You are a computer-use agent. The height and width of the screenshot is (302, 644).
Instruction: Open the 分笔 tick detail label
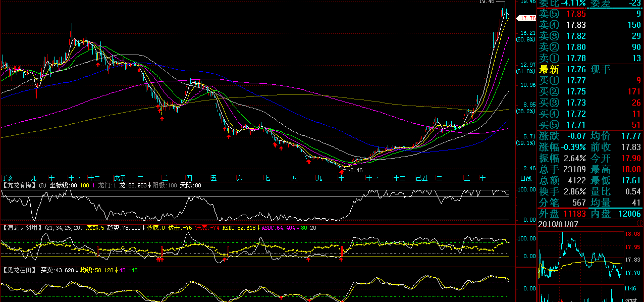[548, 203]
